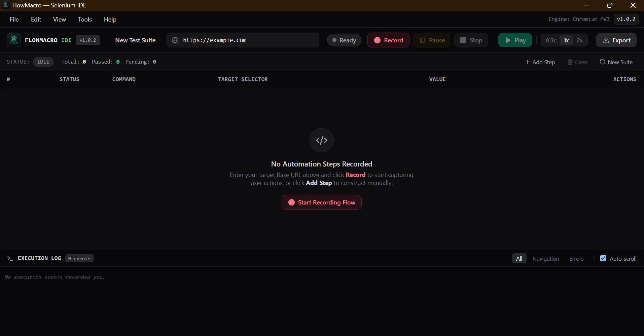Export the test suite

616,40
